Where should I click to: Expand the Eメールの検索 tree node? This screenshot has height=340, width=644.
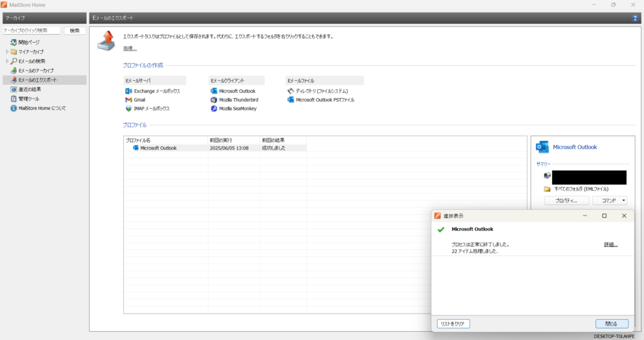[x=7, y=61]
